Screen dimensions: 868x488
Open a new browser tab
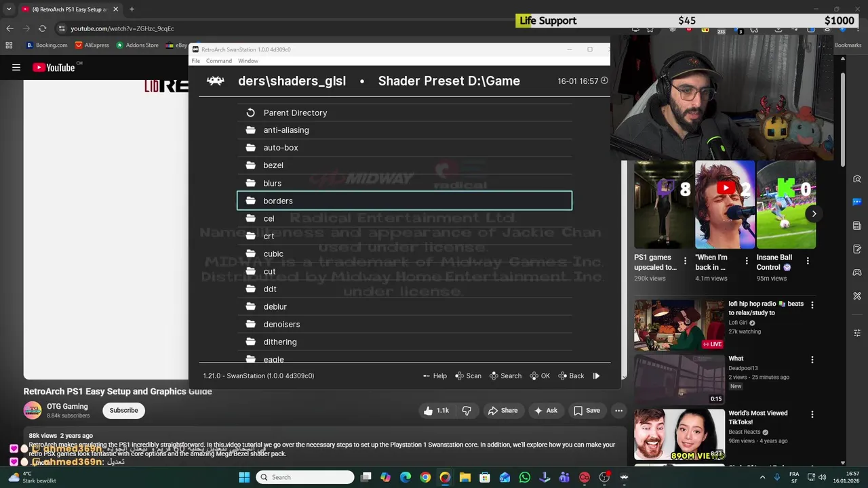click(132, 9)
